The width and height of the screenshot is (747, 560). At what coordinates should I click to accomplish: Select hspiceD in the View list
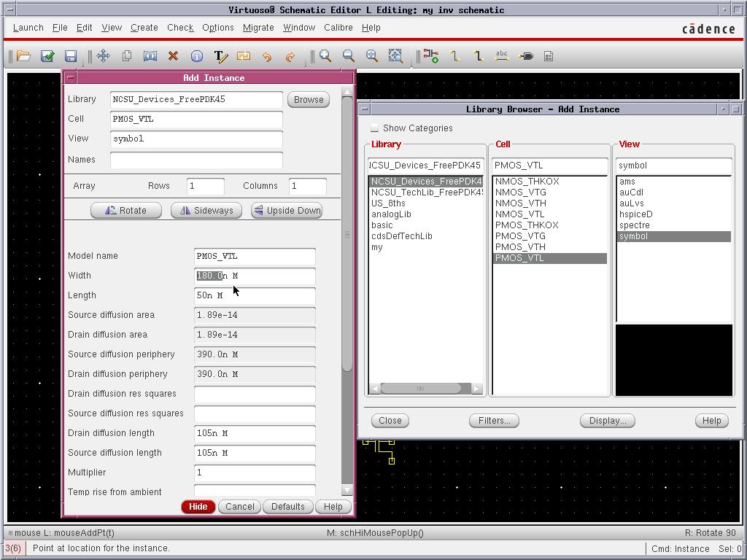click(635, 214)
